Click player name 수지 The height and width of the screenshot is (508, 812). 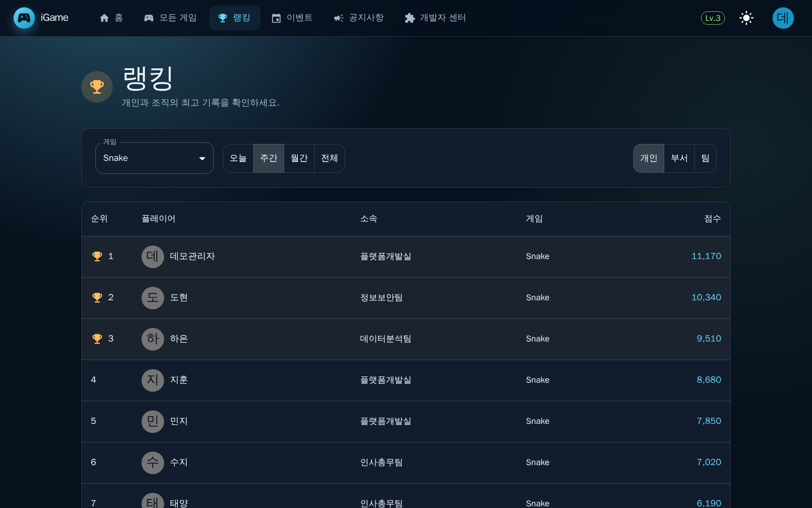click(179, 462)
